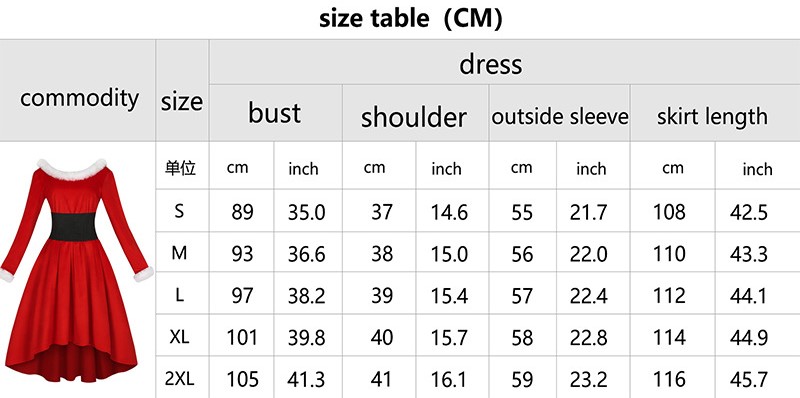Viewport: 800px width, 398px height.
Task: Click the 'bust' column header
Action: tap(276, 113)
